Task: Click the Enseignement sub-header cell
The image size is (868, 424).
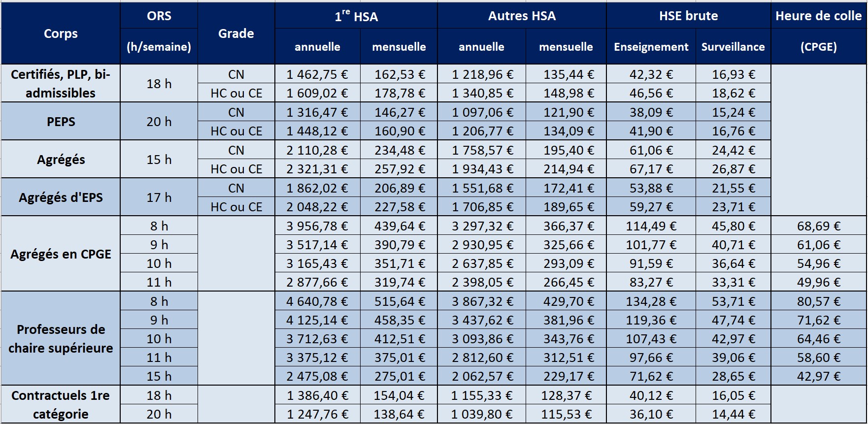Action: point(651,47)
